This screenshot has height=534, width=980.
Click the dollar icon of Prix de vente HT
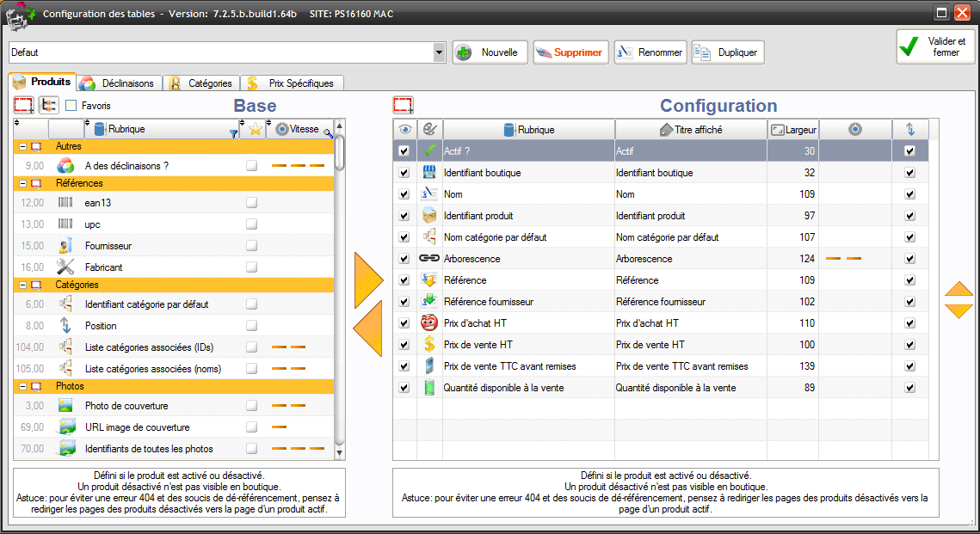coord(428,344)
